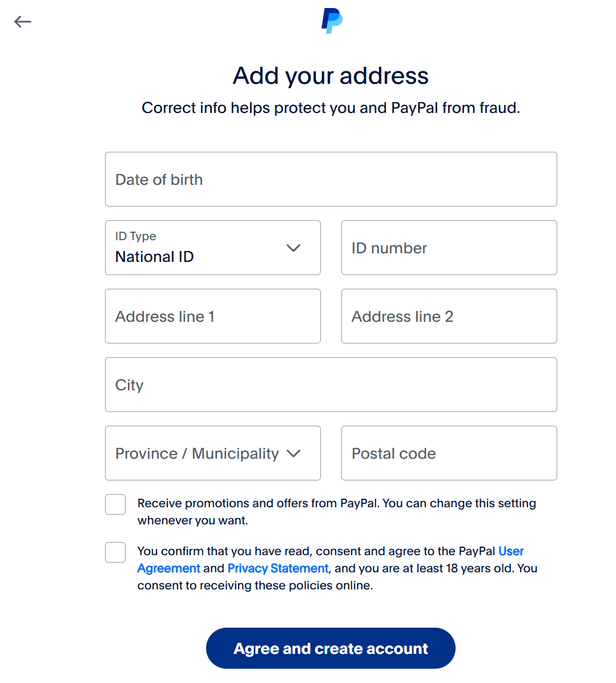Check the User Agreement consent checkbox

coord(115,552)
